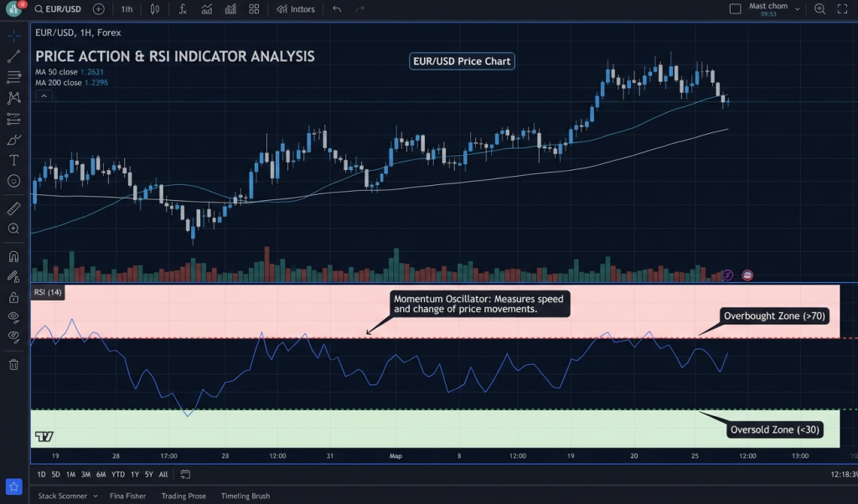Open the candlestick chart style icon
The width and height of the screenshot is (858, 504).
pos(155,9)
